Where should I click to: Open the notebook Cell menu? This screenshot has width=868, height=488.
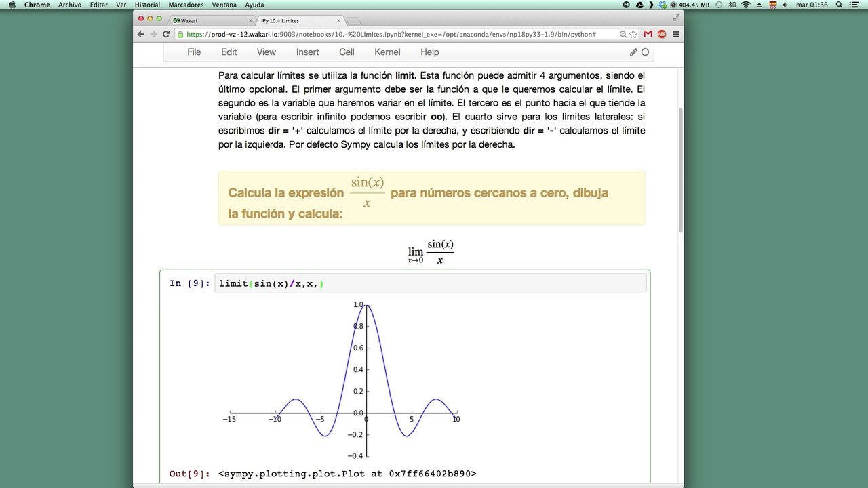point(347,52)
